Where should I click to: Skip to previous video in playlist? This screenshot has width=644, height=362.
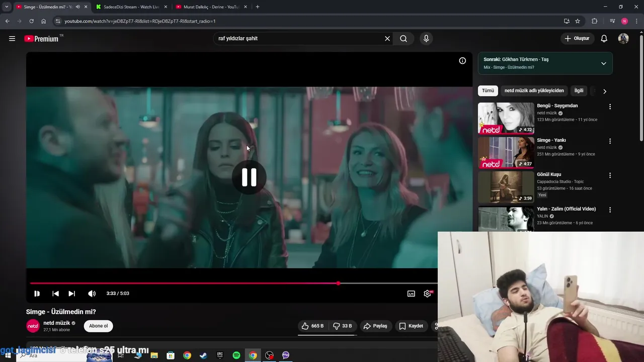click(x=55, y=294)
